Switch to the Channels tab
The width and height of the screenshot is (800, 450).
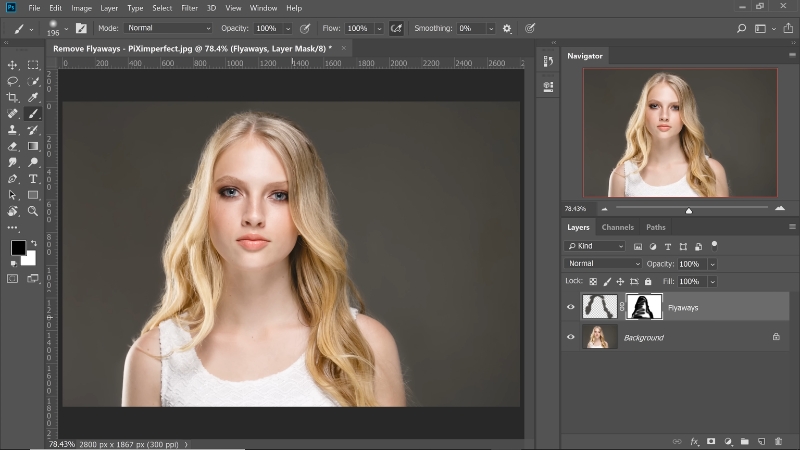[x=617, y=227]
